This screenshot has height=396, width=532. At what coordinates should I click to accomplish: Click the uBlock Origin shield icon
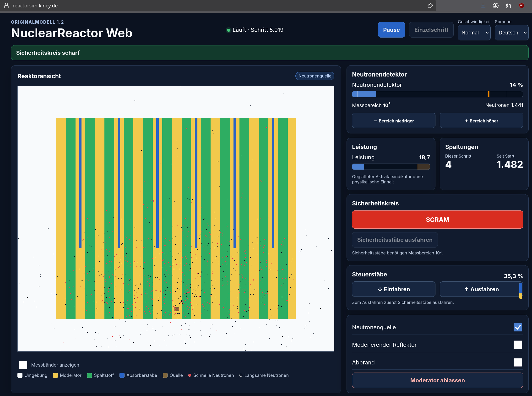click(x=521, y=6)
